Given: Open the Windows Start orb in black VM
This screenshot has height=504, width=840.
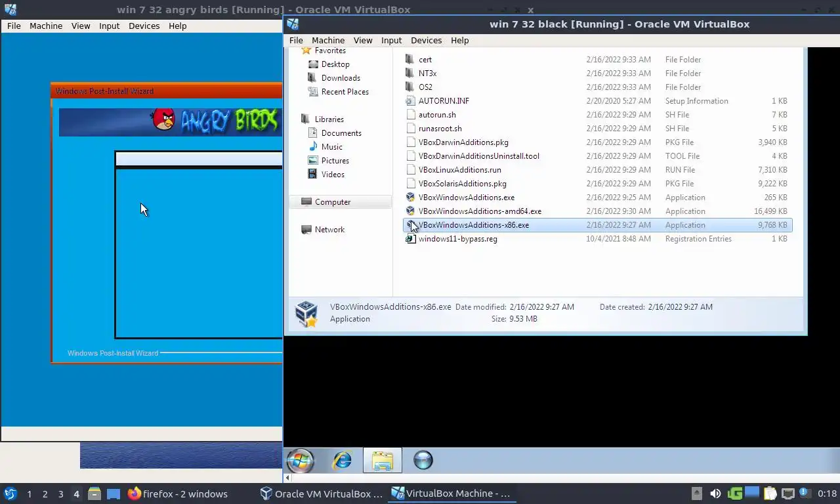Looking at the screenshot, I should [x=301, y=460].
